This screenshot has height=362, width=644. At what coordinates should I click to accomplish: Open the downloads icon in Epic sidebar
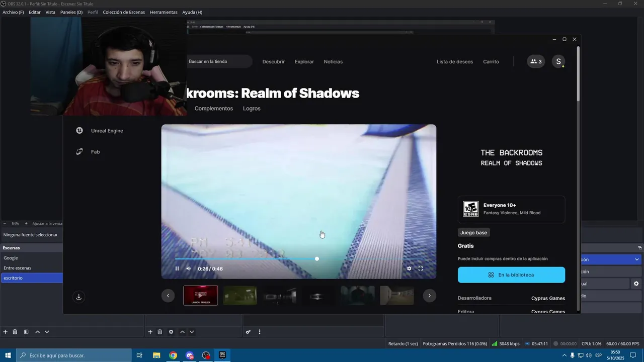(x=78, y=297)
